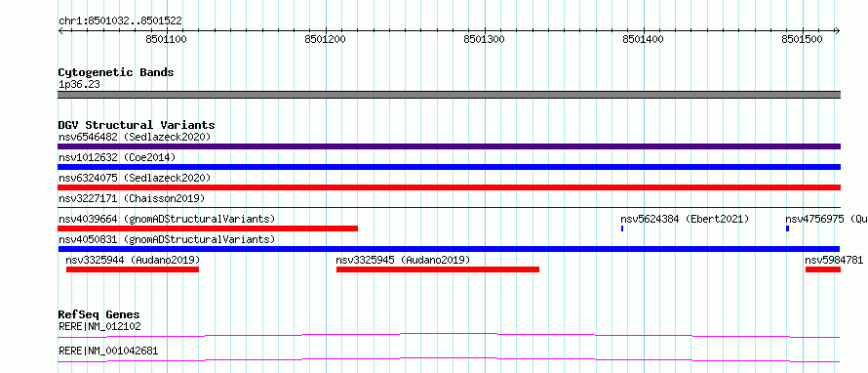Click ruler tick label 8501500

point(802,39)
